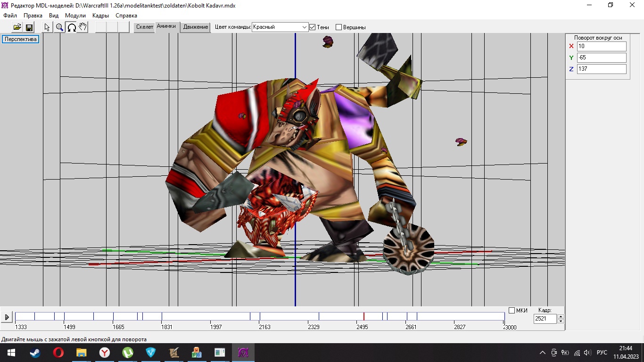Activate the magnifier zoom tool
The width and height of the screenshot is (644, 362).
click(x=59, y=27)
